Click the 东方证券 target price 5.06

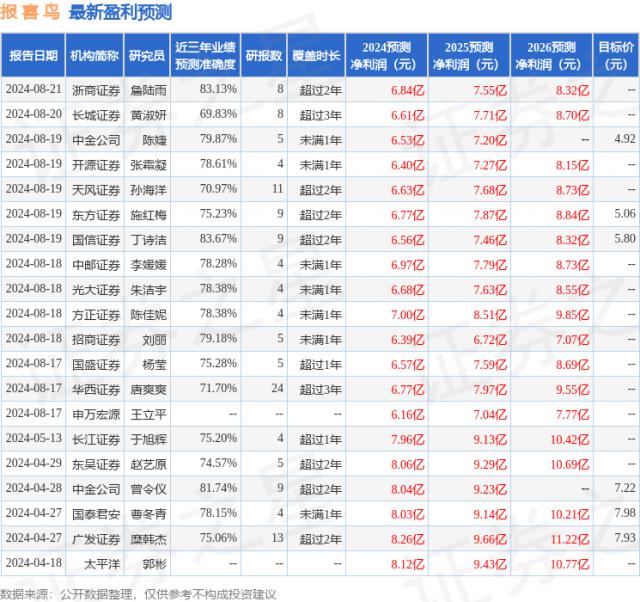pyautogui.click(x=624, y=214)
